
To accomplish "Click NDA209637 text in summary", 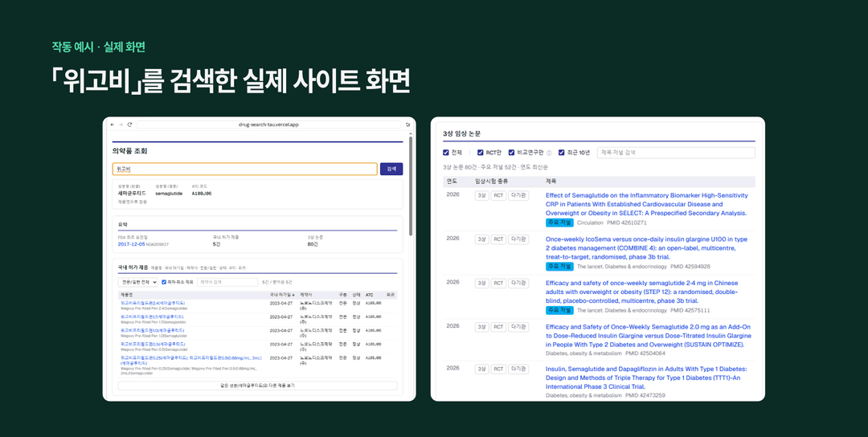I will pyautogui.click(x=158, y=244).
